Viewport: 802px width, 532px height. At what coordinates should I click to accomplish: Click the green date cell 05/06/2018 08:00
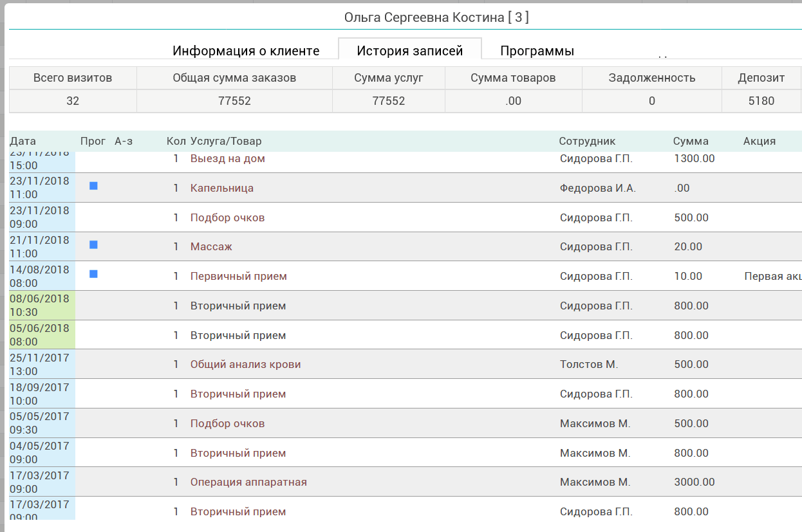[42, 335]
